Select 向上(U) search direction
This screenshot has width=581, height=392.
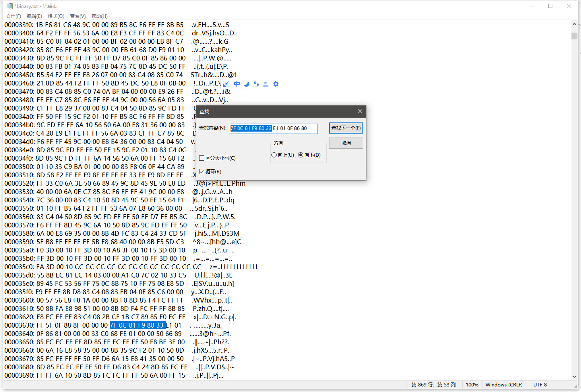tap(274, 155)
